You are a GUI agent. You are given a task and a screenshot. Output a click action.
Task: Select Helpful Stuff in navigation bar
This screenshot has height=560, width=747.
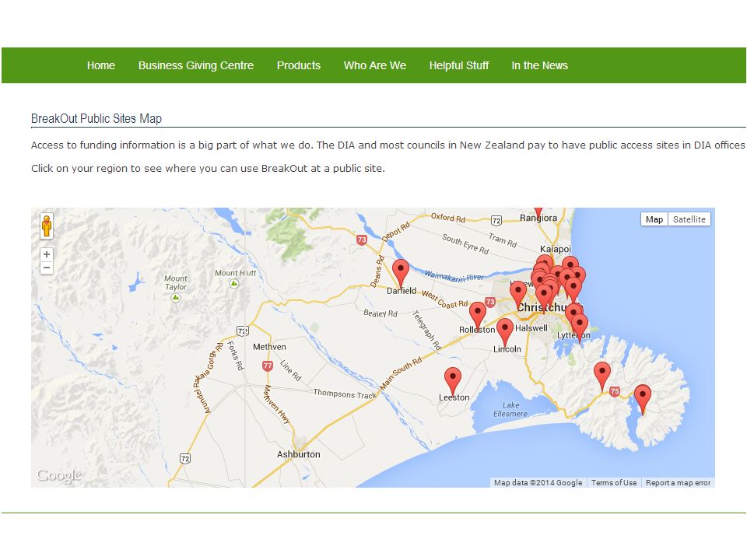point(459,65)
